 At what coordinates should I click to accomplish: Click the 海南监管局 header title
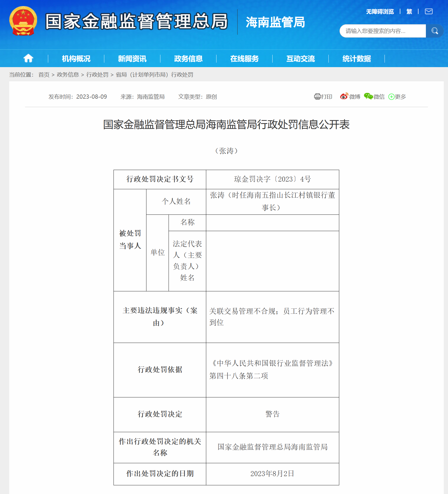275,22
